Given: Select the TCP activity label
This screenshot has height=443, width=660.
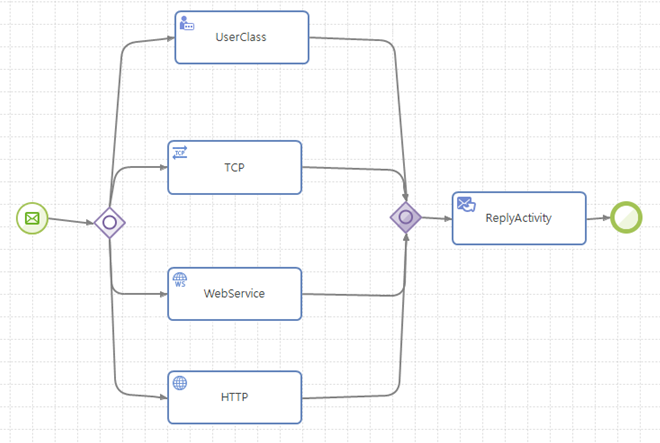Looking at the screenshot, I should 234,167.
